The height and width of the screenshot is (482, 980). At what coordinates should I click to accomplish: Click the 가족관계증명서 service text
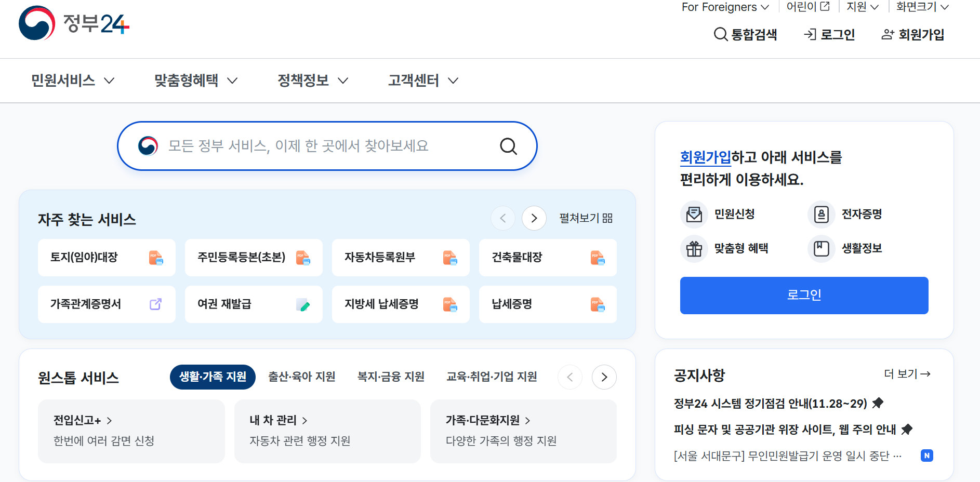point(86,304)
